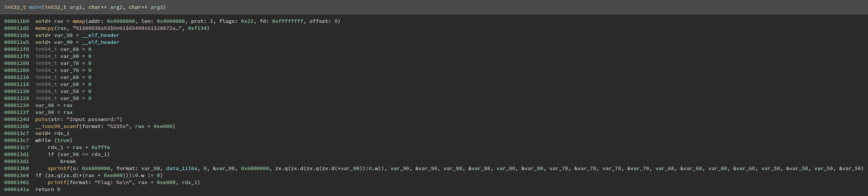Click the "Flag: %s\n" format string

pyautogui.click(x=113, y=183)
